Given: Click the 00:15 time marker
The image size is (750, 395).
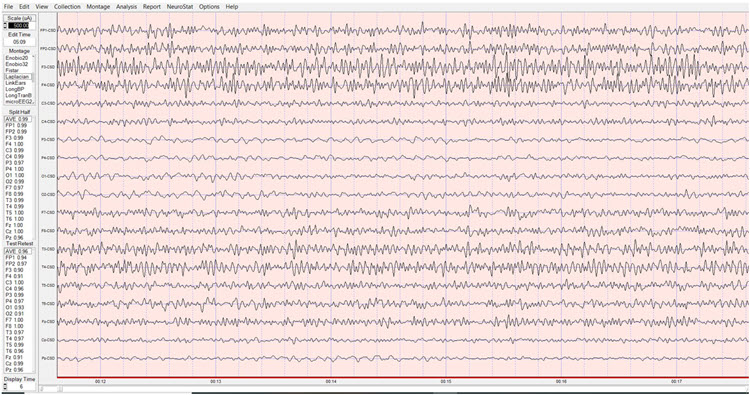Looking at the screenshot, I should [446, 382].
